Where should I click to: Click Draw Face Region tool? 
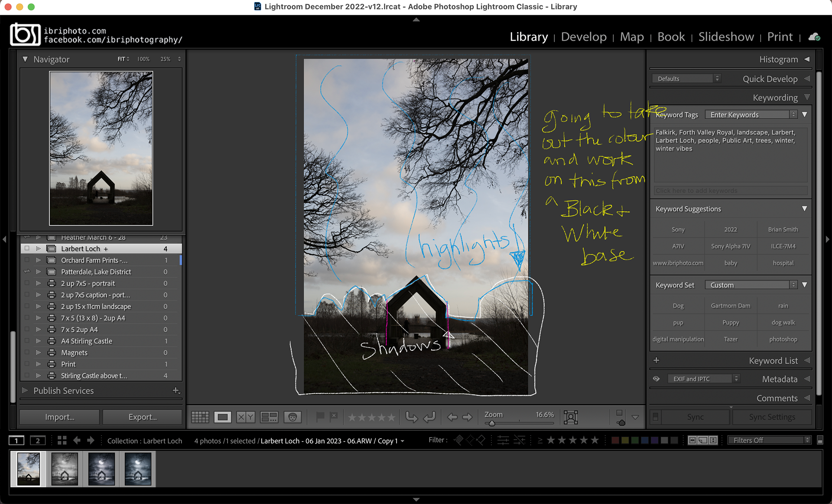click(571, 417)
